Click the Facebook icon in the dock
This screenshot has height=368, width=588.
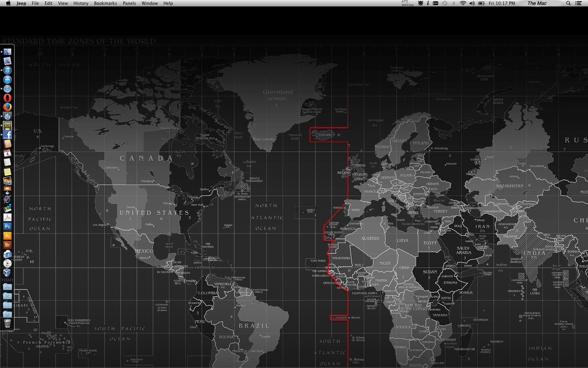(x=7, y=135)
